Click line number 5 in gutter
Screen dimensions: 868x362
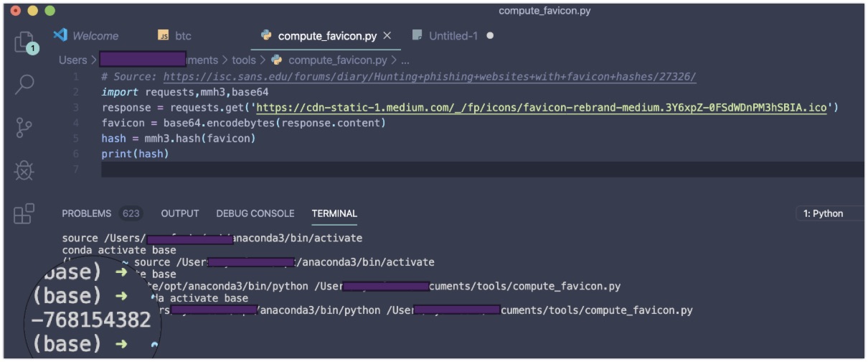click(x=76, y=139)
